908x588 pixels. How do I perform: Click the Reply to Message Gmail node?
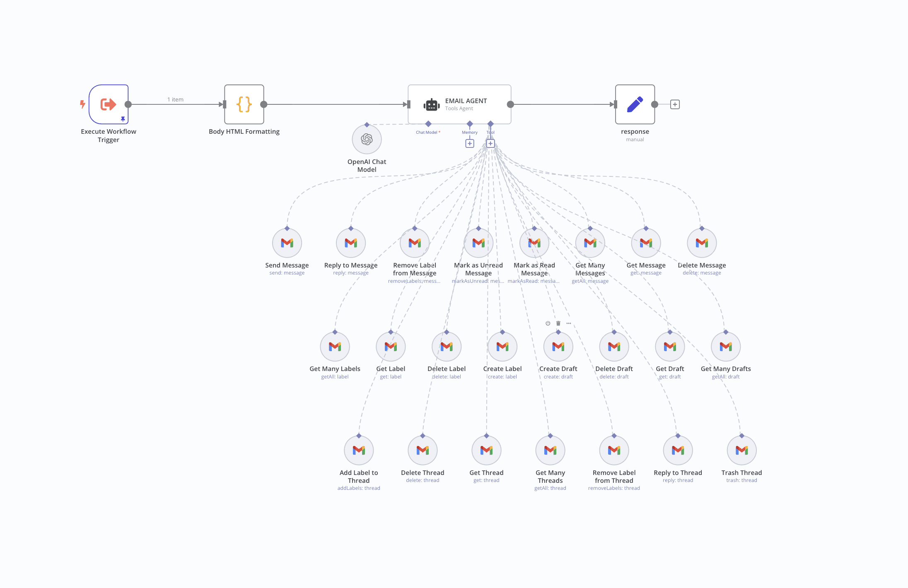click(x=351, y=243)
